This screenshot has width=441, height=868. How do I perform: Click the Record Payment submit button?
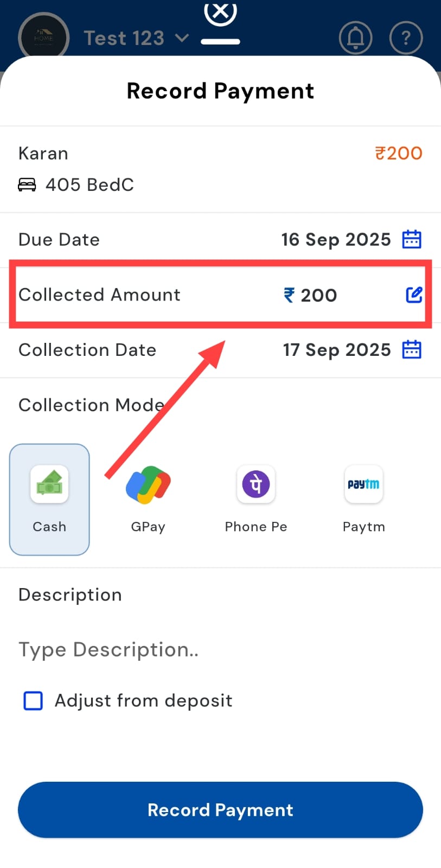pyautogui.click(x=220, y=810)
